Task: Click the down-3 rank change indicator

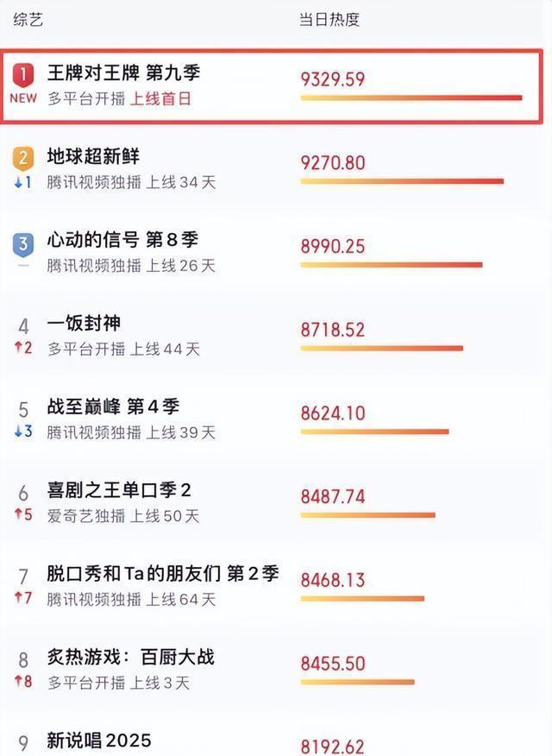Action: [x=23, y=432]
